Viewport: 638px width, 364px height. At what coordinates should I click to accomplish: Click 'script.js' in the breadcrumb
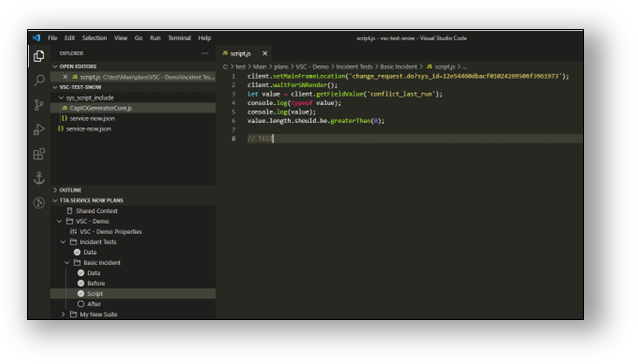pos(445,67)
